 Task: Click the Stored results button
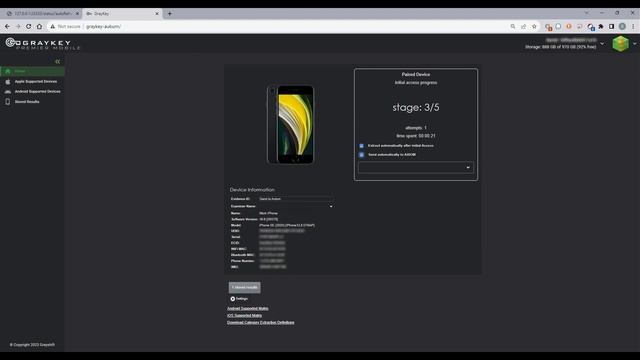[x=244, y=287]
